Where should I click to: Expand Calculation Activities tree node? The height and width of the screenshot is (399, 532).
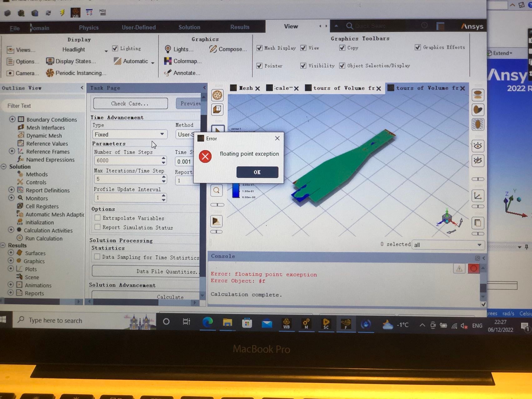point(11,230)
